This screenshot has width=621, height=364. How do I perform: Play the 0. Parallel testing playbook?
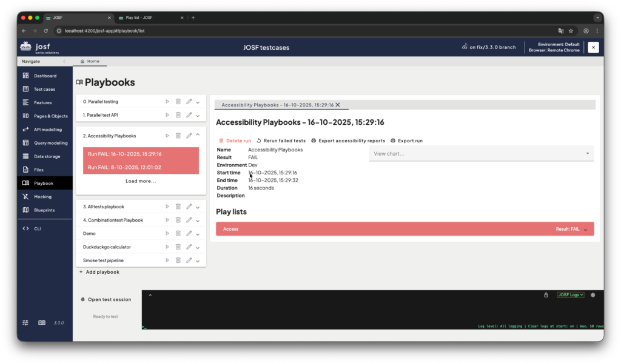click(167, 102)
